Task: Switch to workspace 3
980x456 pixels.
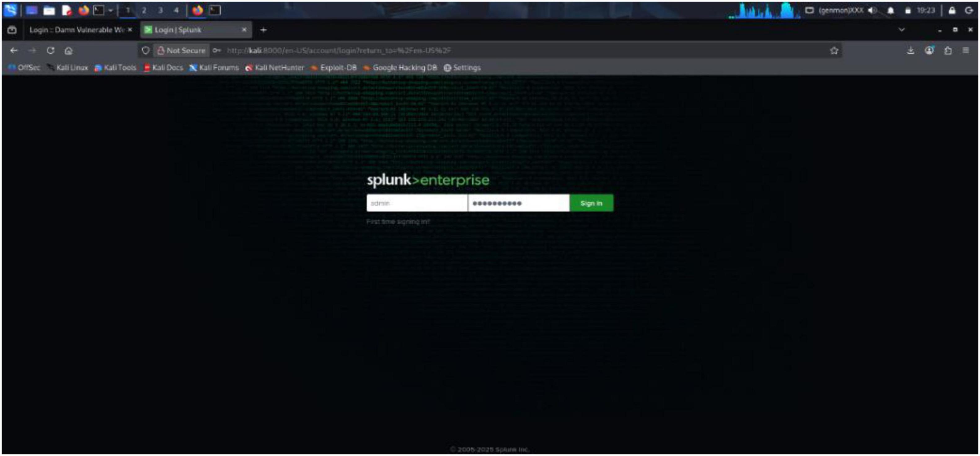Action: coord(161,10)
